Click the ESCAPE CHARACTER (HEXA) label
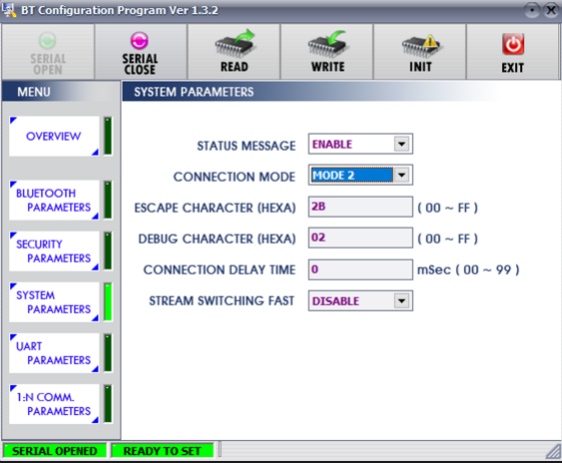This screenshot has height=463, width=562. click(215, 208)
